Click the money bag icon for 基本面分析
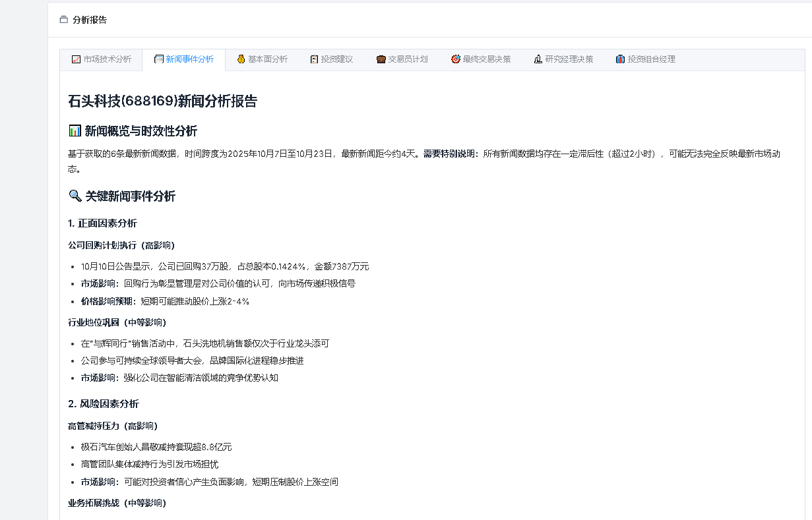 click(241, 59)
